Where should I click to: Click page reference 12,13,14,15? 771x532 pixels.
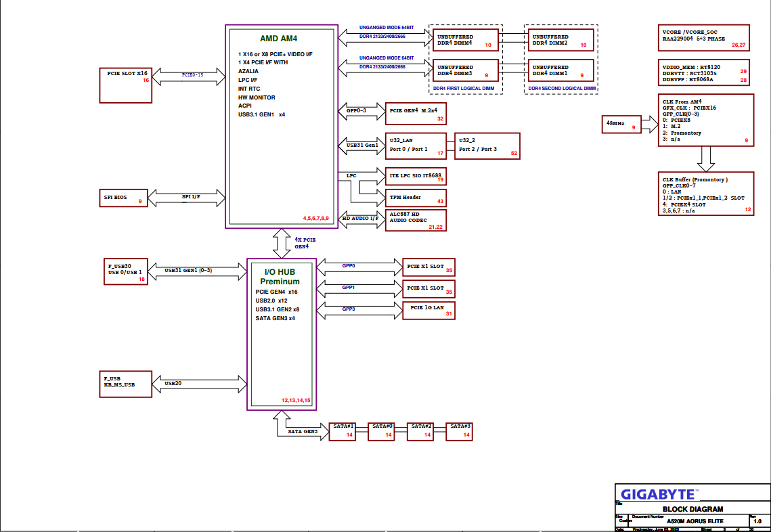tap(296, 400)
